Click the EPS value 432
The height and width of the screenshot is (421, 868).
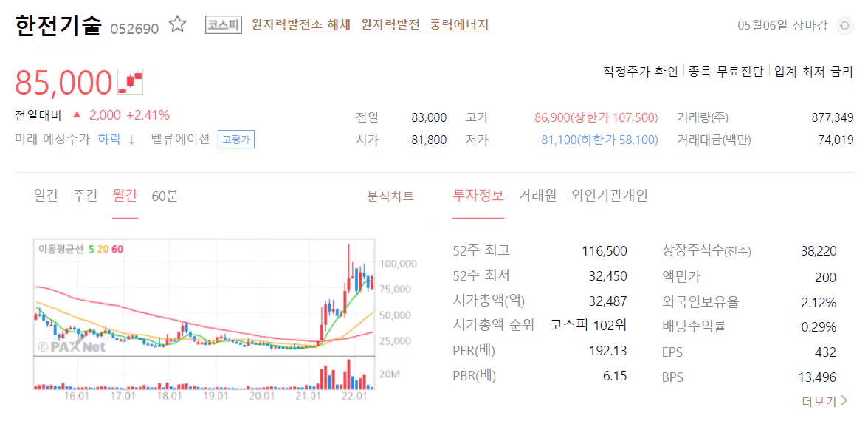coord(825,352)
